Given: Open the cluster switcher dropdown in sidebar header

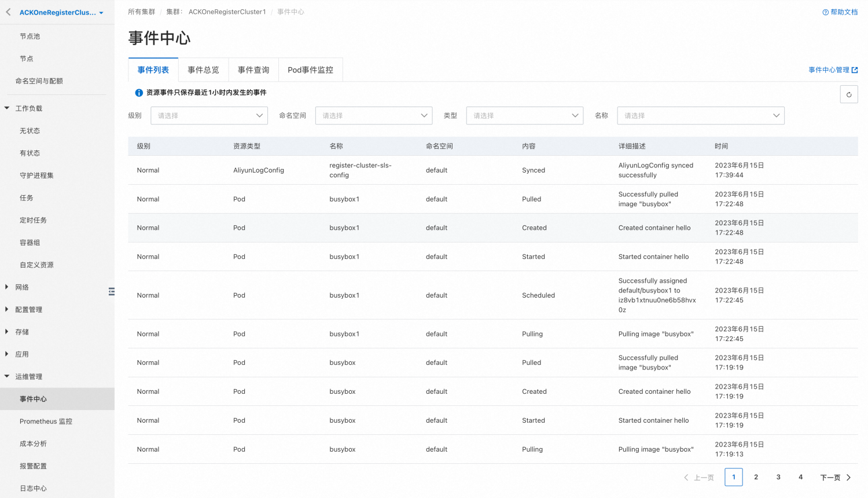Looking at the screenshot, I should point(101,13).
